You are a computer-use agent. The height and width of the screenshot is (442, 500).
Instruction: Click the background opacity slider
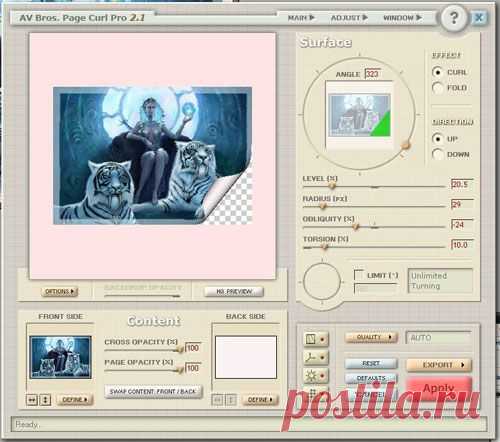142,295
